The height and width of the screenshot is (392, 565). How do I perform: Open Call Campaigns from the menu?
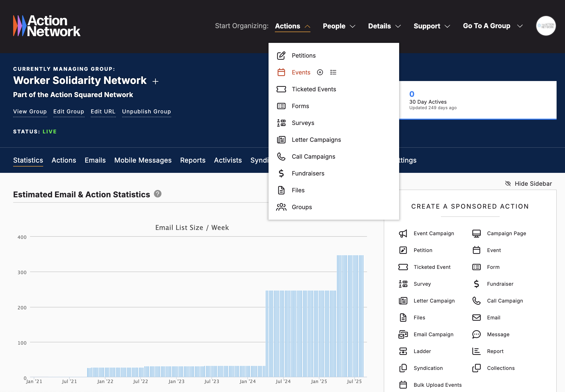313,157
